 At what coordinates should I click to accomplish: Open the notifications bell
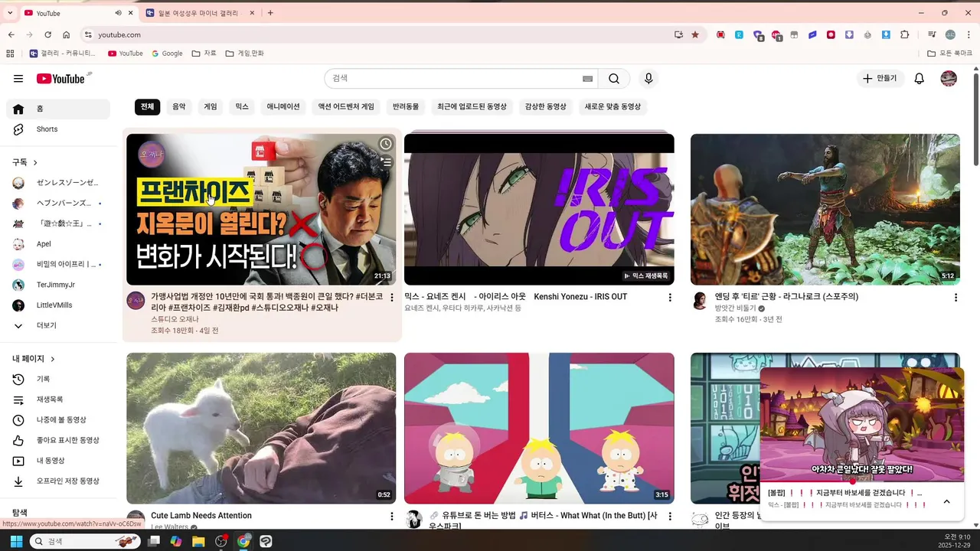click(920, 79)
